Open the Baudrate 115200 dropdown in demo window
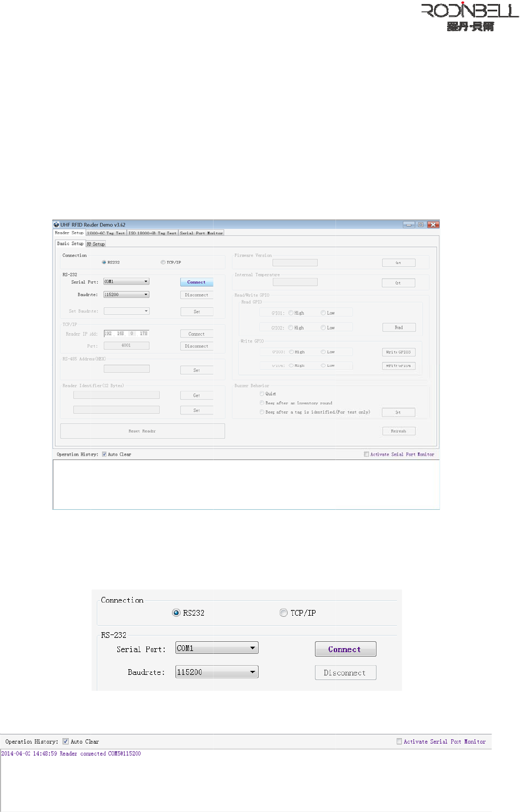The width and height of the screenshot is (520, 812). [126, 295]
